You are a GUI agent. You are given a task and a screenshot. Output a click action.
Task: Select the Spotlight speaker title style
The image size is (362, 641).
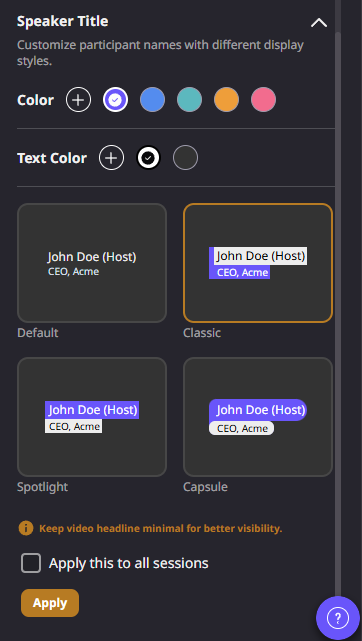click(x=92, y=417)
